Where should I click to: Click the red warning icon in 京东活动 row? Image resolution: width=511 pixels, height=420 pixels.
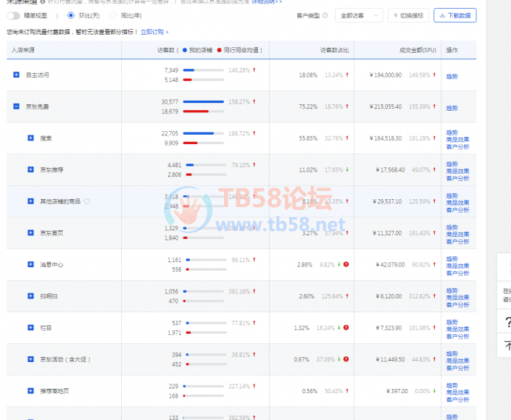[x=346, y=359]
